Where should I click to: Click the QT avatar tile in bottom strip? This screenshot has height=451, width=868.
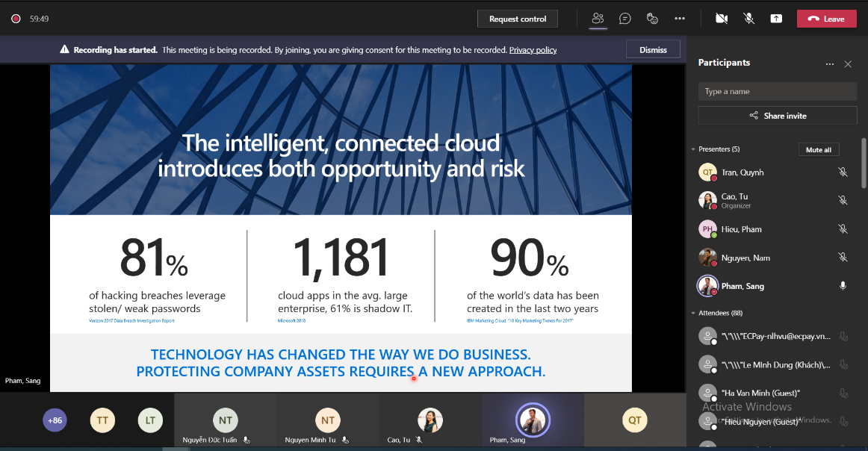[635, 420]
